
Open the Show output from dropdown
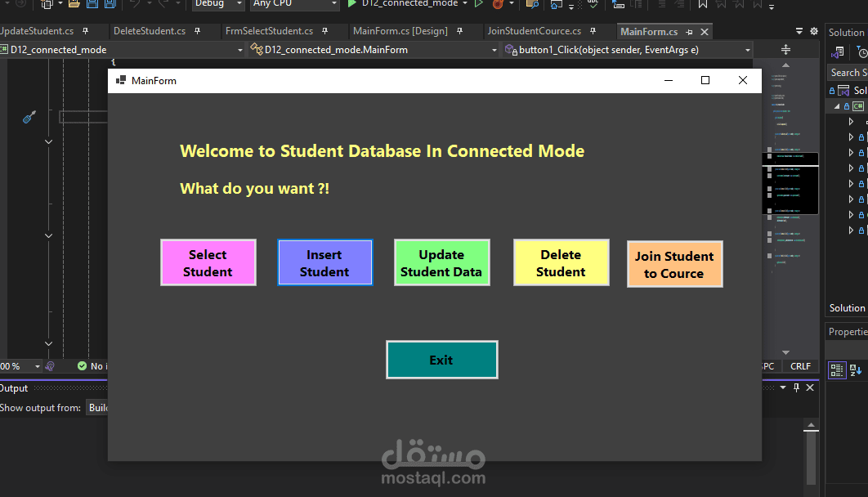coord(97,408)
